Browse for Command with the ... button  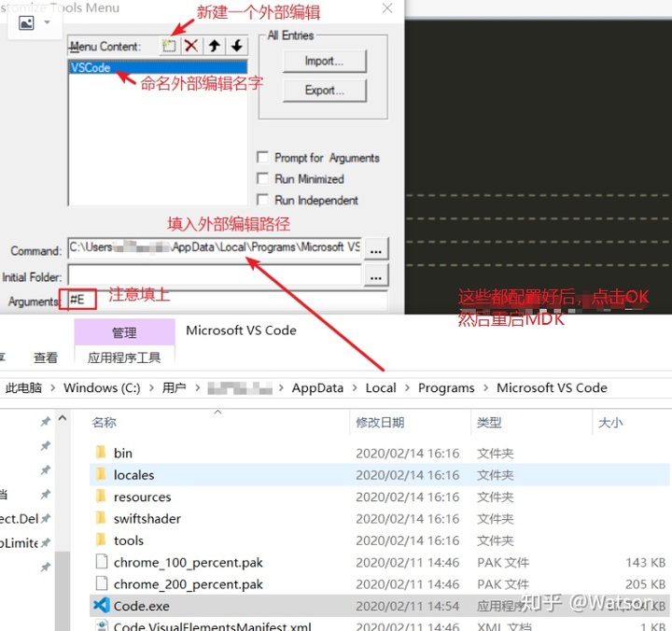point(376,248)
